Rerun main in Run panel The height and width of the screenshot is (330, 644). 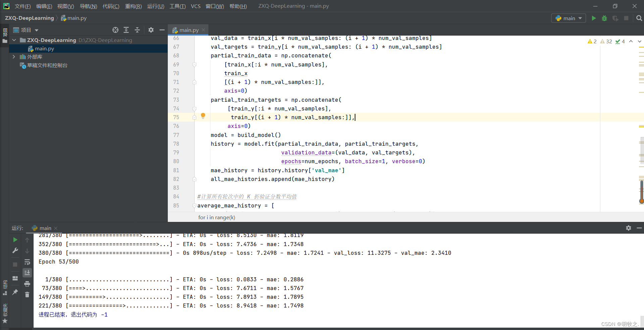15,240
